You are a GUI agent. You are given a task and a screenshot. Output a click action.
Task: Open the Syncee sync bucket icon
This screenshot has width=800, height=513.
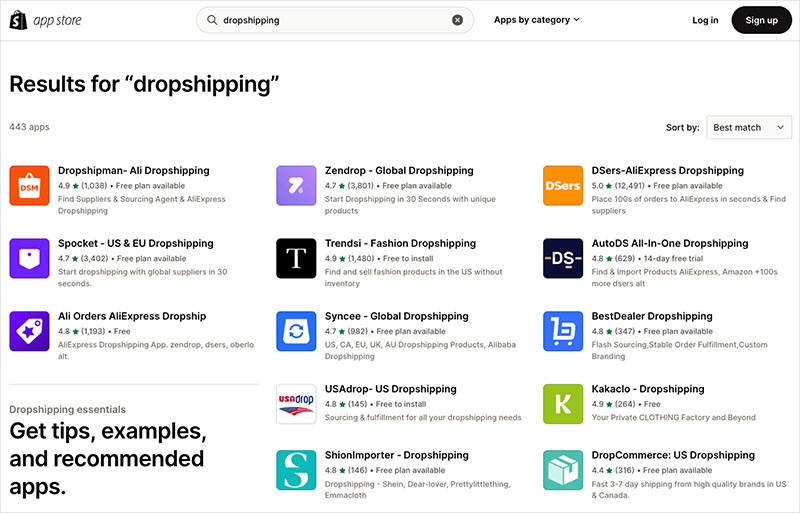[296, 331]
